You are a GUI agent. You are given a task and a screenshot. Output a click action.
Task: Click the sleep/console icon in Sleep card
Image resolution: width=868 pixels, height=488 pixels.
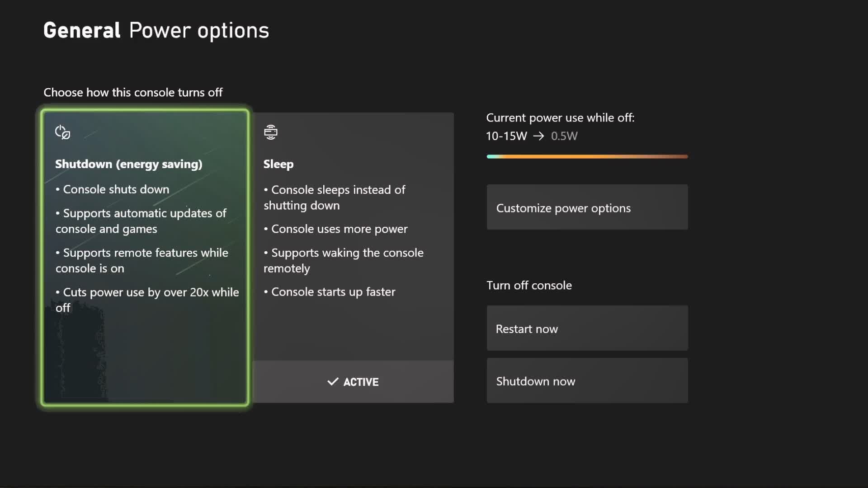[x=271, y=131]
